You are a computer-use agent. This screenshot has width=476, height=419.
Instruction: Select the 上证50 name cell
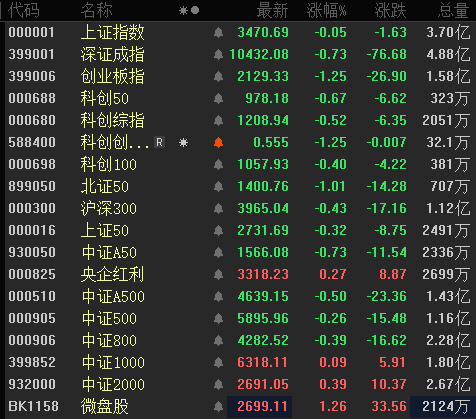point(105,231)
